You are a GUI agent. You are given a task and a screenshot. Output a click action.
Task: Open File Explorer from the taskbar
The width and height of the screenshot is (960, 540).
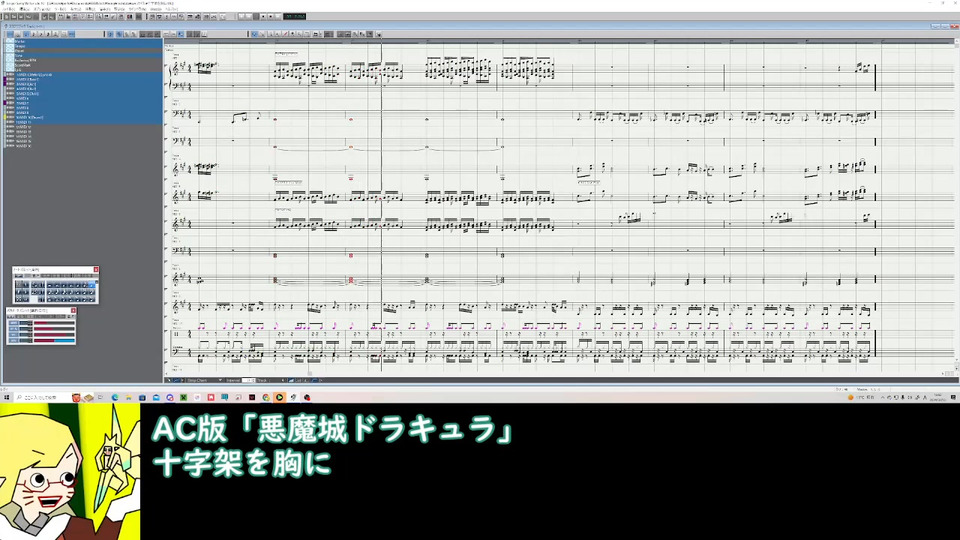pos(129,397)
